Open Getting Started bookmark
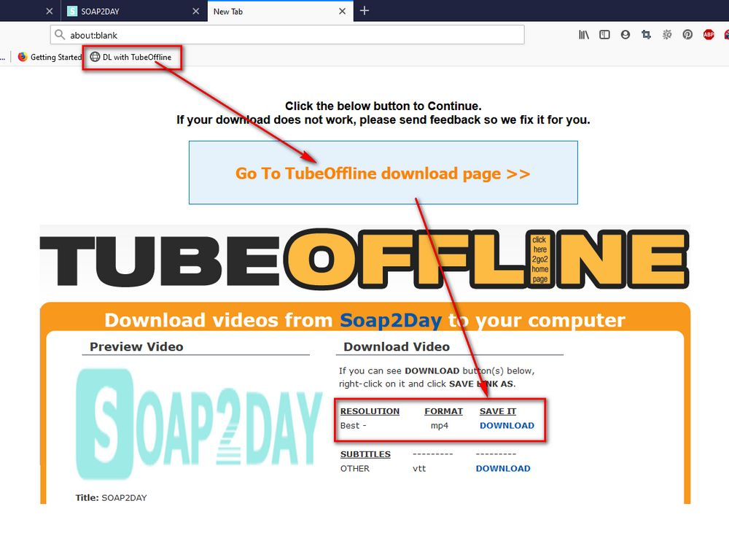729x560 pixels. (x=50, y=57)
